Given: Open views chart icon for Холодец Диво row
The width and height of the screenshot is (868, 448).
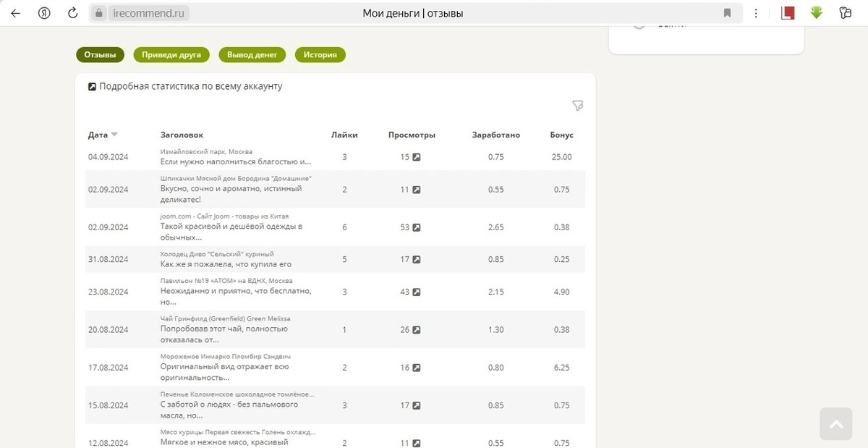Looking at the screenshot, I should [x=417, y=259].
